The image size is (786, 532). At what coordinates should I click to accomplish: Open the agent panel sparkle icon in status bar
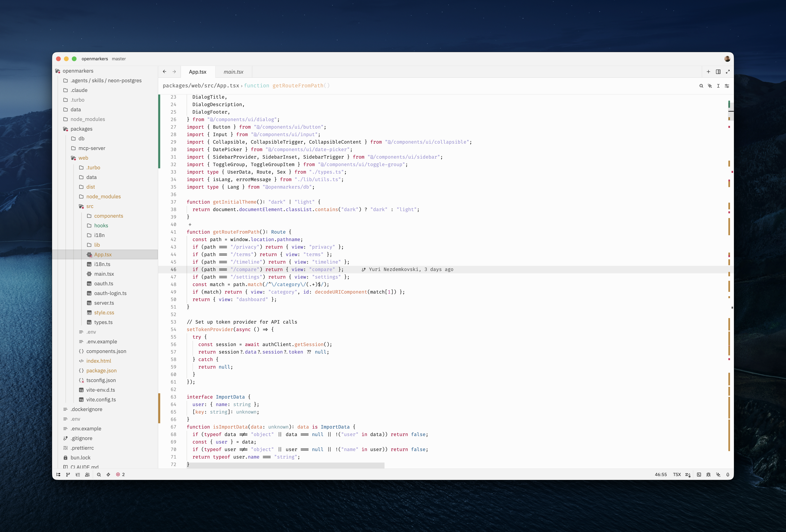click(x=718, y=475)
